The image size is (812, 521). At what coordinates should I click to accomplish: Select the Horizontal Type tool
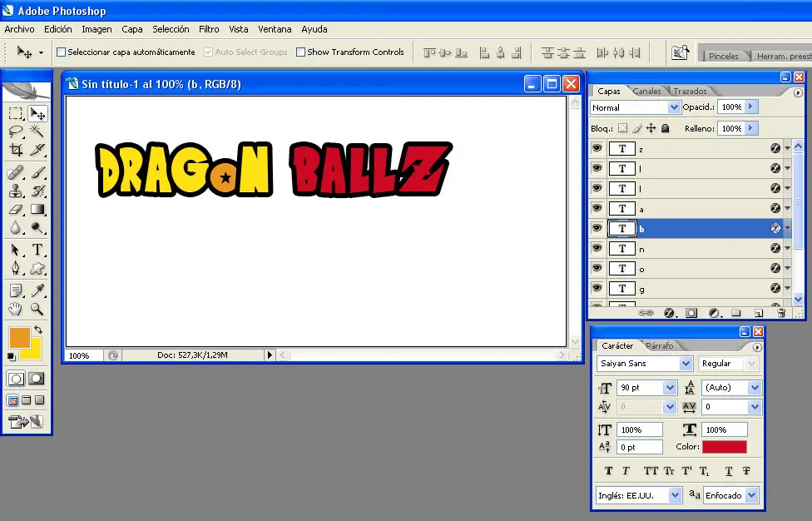coord(37,250)
